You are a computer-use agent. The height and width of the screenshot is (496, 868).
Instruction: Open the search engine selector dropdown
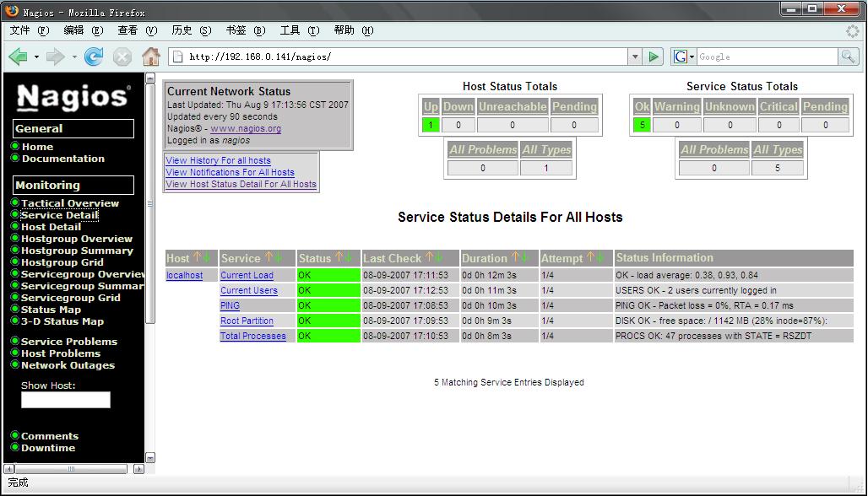tap(692, 57)
